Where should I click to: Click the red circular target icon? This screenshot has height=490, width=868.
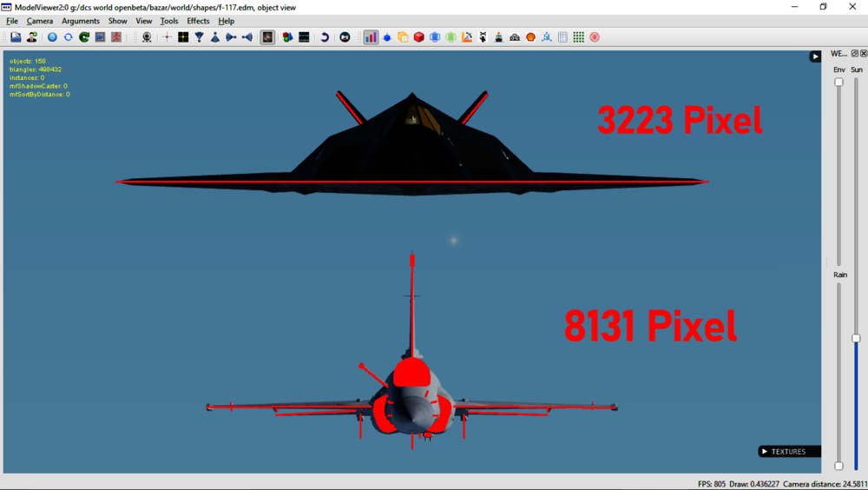(595, 37)
